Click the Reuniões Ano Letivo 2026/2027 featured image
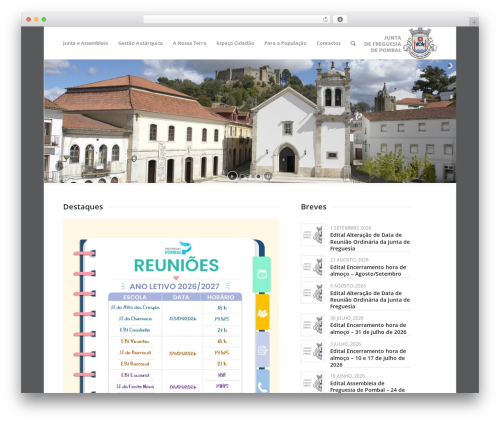The width and height of the screenshot is (500, 423). [171, 306]
